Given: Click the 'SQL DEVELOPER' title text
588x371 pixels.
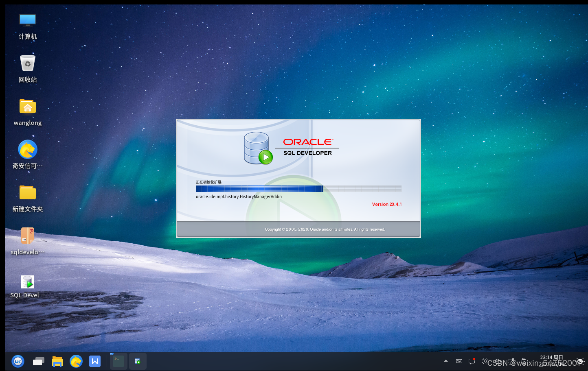Looking at the screenshot, I should (307, 153).
